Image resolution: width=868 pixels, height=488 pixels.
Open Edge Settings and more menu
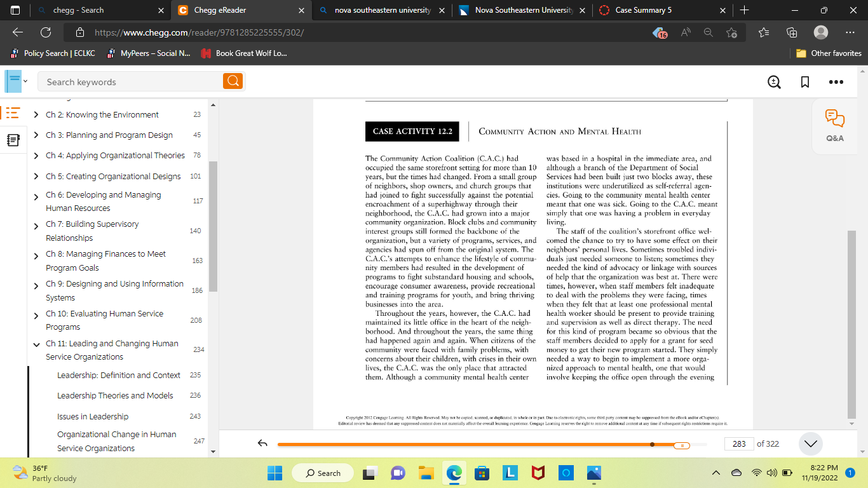tap(851, 32)
